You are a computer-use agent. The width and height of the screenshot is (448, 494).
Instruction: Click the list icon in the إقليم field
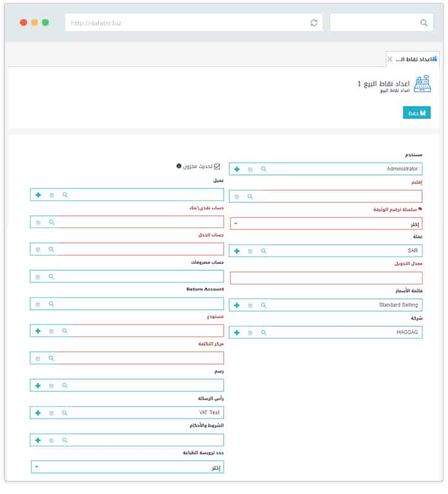237,197
